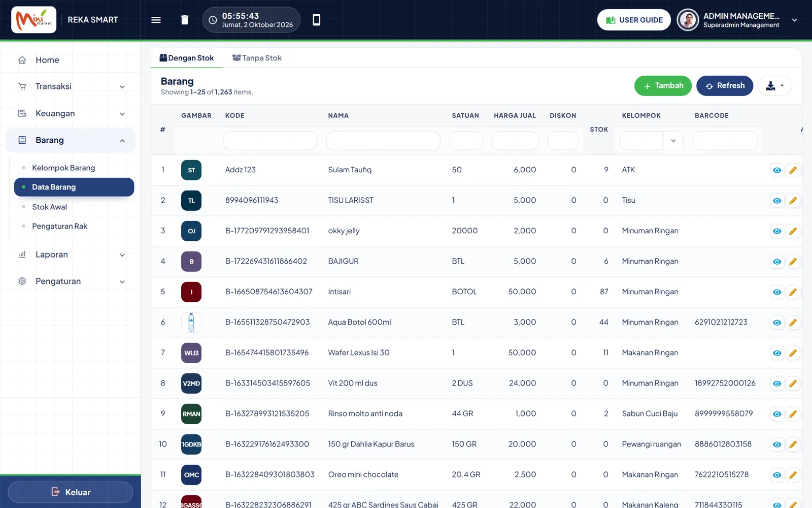
Task: Click the trash can icon in header
Action: [185, 20]
